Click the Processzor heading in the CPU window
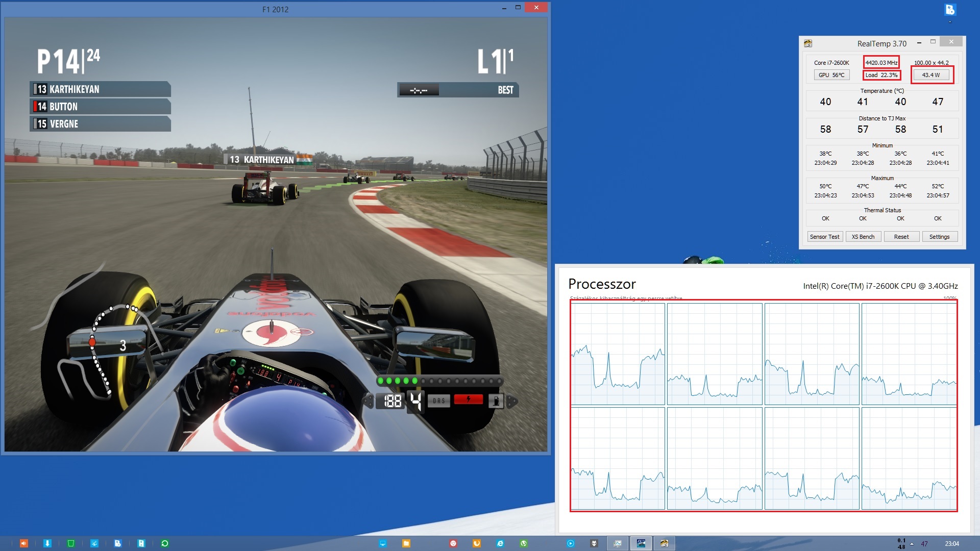 602,284
